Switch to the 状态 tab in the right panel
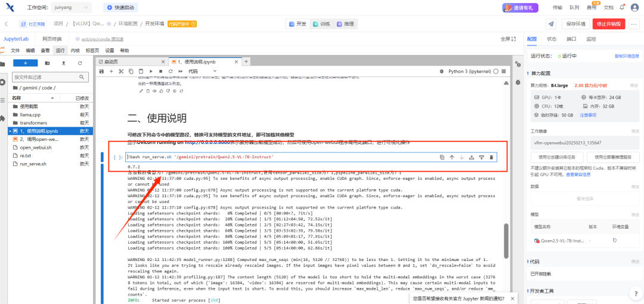 [552, 39]
